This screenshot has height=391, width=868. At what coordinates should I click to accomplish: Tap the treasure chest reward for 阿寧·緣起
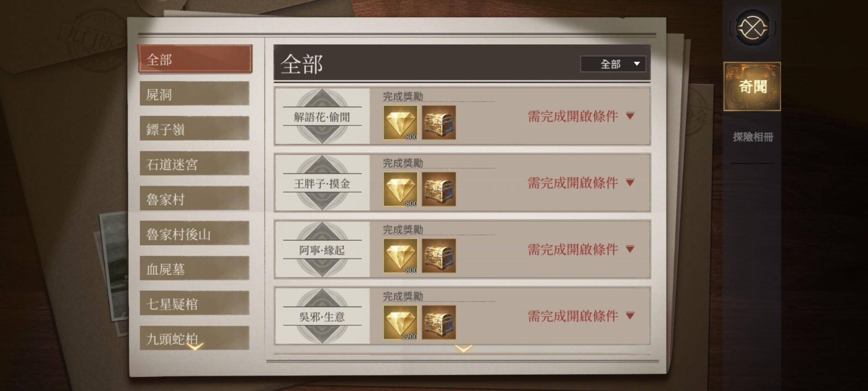pos(439,256)
